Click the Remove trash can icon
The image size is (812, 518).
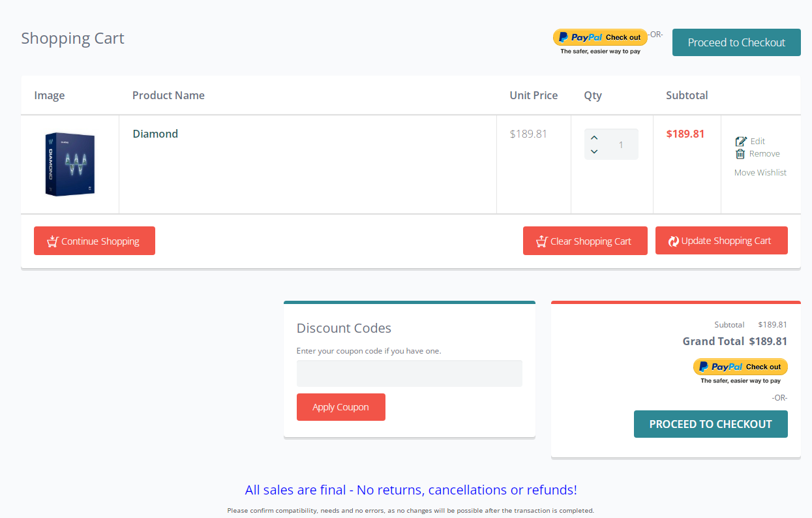[x=740, y=154]
